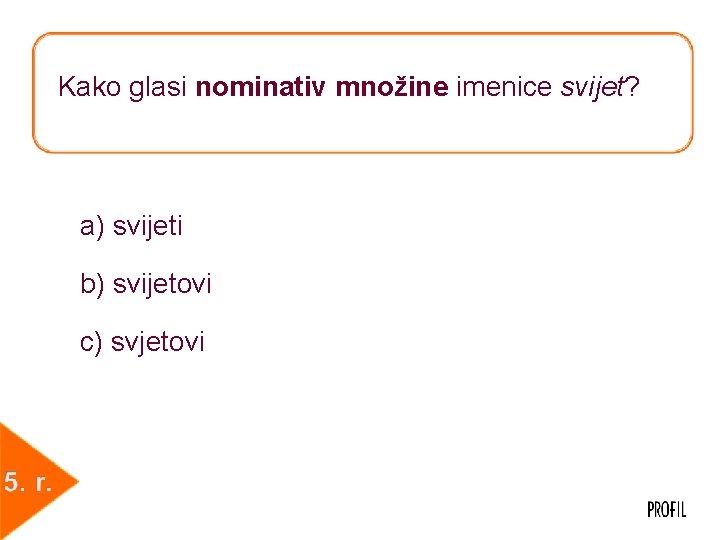Click the bold word 'množine'

(391, 88)
